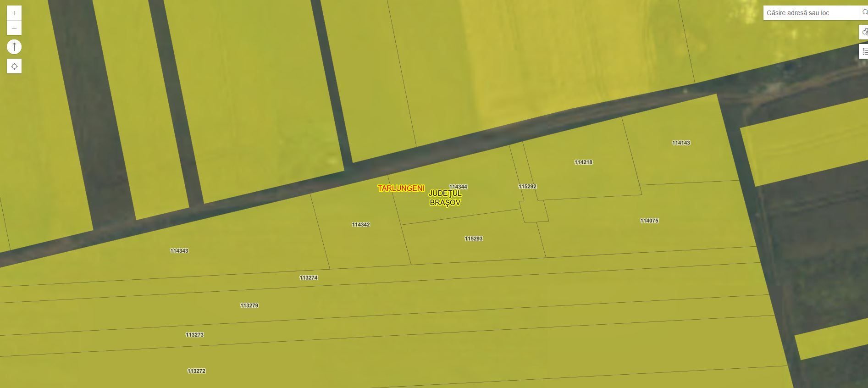
Task: Open the map legend list icon
Action: pos(864,51)
